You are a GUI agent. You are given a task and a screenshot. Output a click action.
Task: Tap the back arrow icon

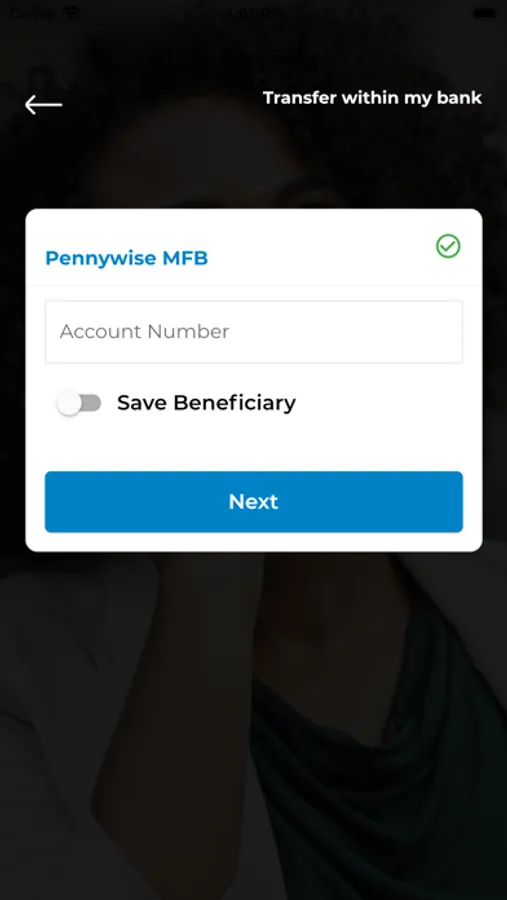[44, 104]
